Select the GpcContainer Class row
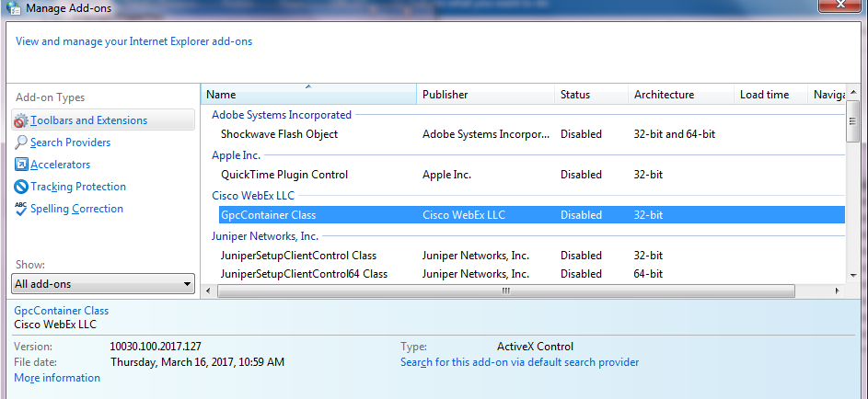868x399 pixels. (531, 215)
